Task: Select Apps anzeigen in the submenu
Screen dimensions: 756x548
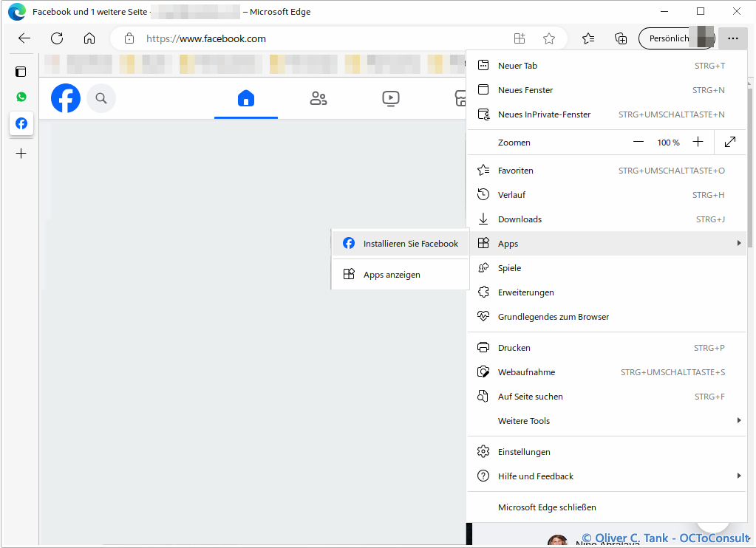Action: click(x=401, y=275)
